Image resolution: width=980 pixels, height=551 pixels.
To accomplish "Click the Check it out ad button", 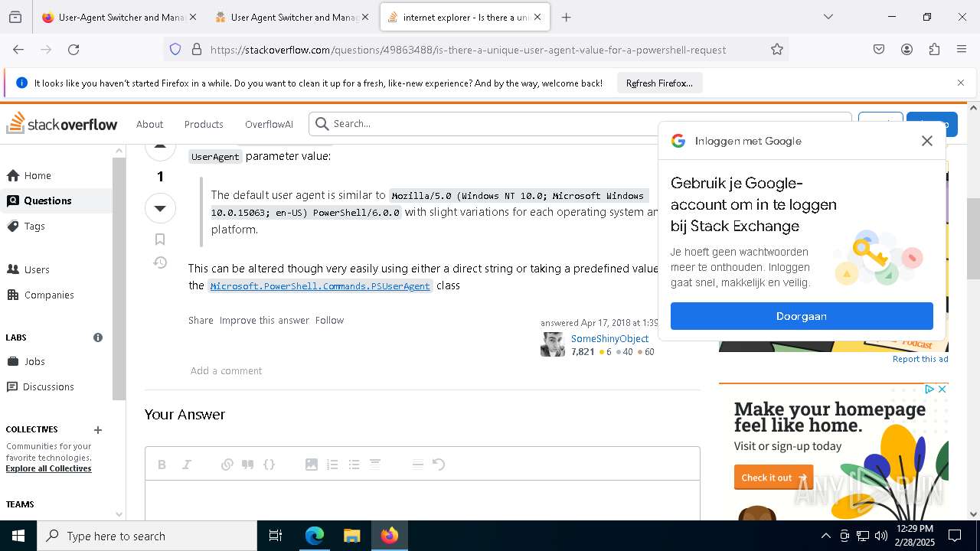I will pyautogui.click(x=773, y=478).
